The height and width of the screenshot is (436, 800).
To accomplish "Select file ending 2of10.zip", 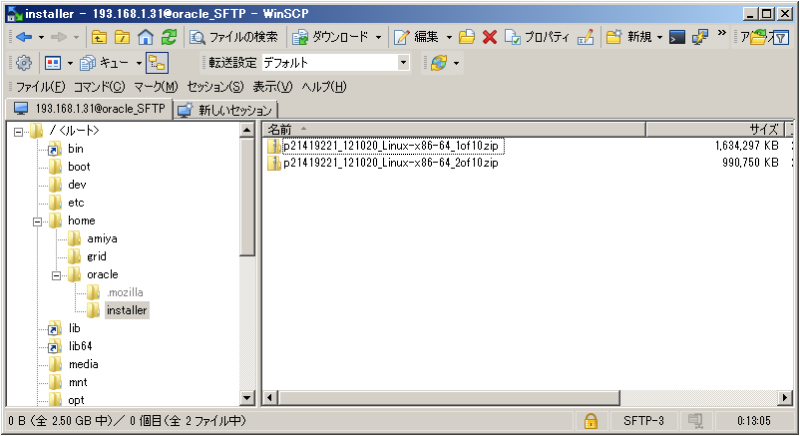I will coord(391,163).
